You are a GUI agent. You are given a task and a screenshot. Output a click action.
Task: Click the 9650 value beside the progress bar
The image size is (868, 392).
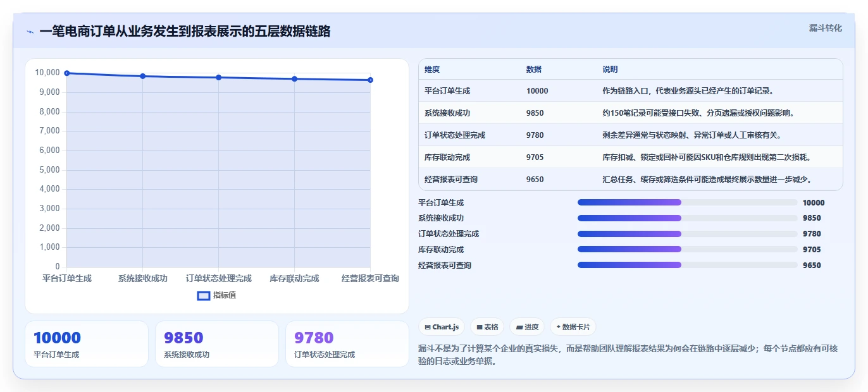812,266
